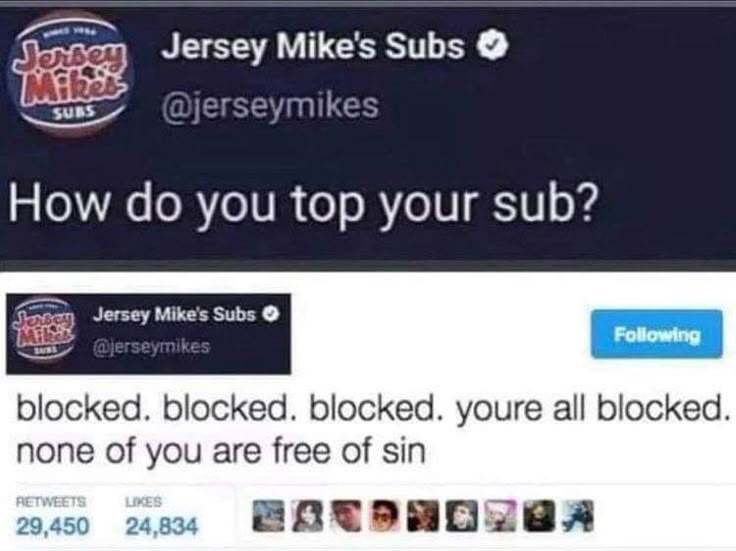
Task: Open the large @jerseymikes handle link
Action: coord(270,107)
